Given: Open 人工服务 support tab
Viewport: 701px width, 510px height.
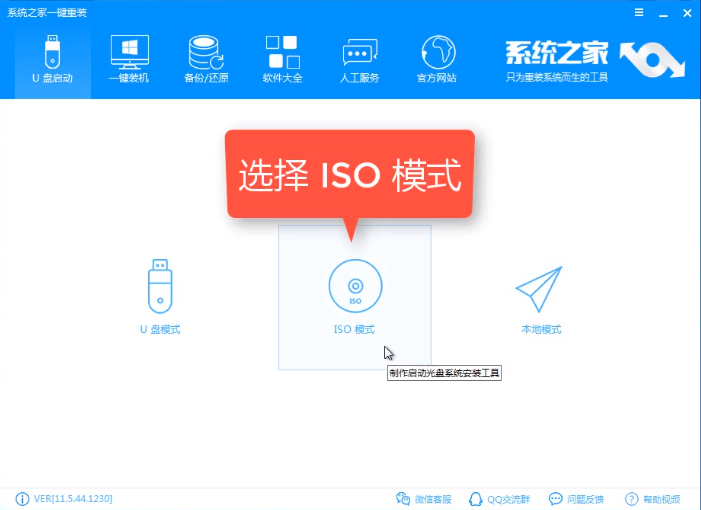Looking at the screenshot, I should coord(359,59).
